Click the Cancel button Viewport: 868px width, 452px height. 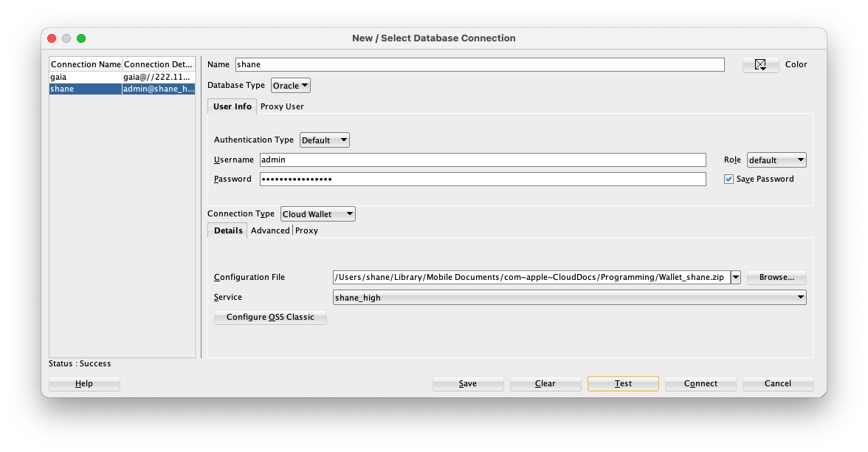click(778, 383)
